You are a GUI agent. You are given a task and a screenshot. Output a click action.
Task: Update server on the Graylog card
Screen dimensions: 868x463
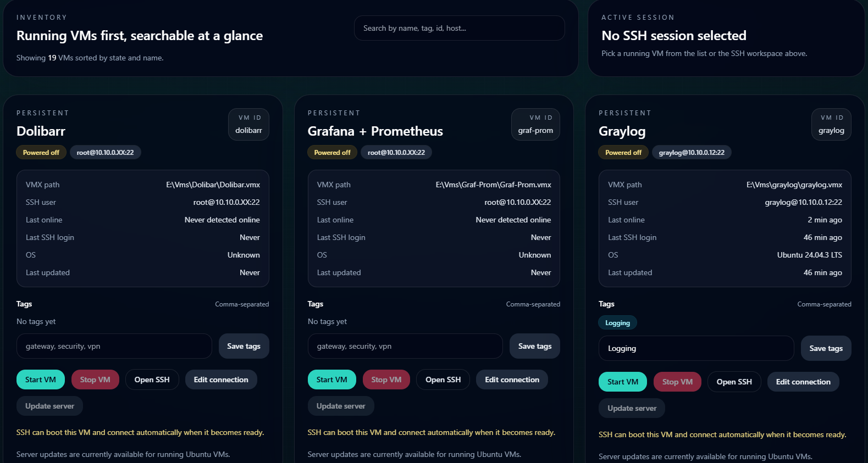click(x=632, y=408)
